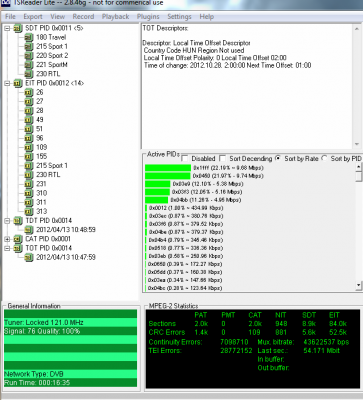Click the EIT entry 231 icon
Image resolution: width=363 pixels, height=400 pixels.
[x=29, y=184]
